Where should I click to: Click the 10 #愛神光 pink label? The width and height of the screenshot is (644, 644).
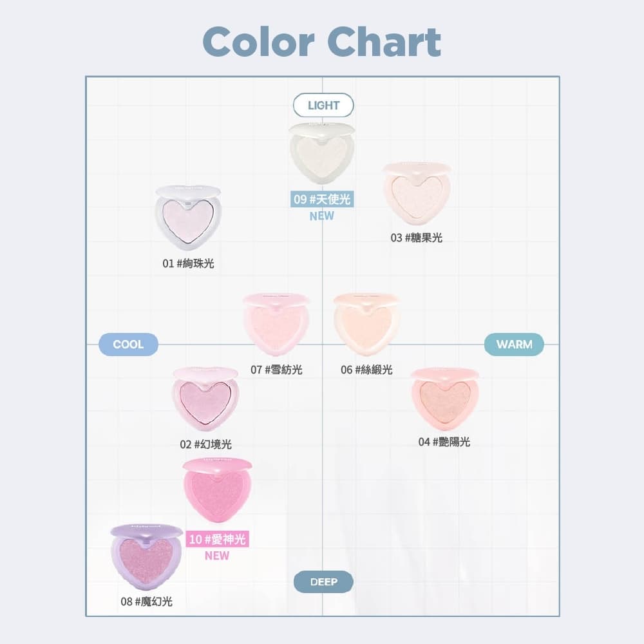tap(217, 539)
